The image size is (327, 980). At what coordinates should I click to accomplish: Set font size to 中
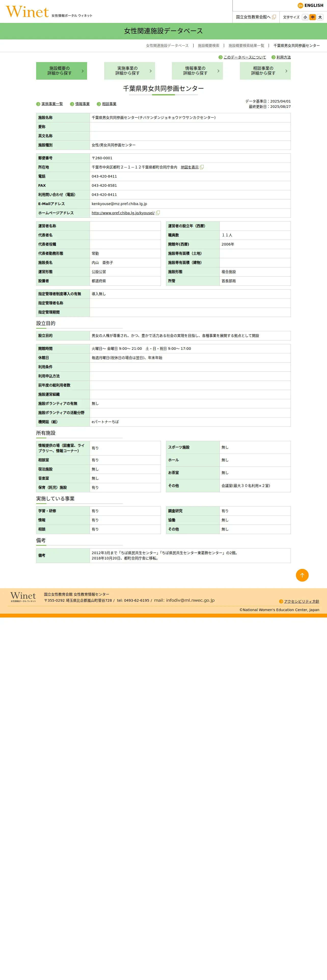pyautogui.click(x=312, y=17)
